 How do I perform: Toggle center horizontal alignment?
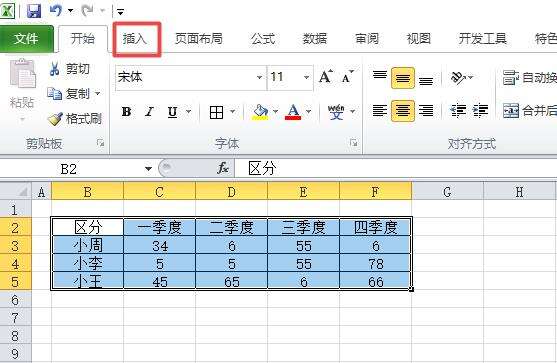402,111
